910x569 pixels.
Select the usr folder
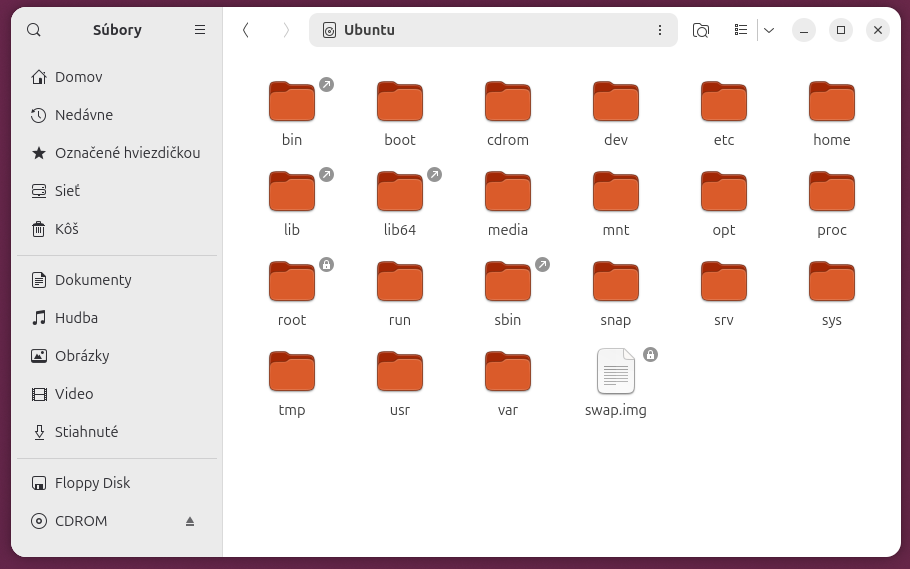pos(400,372)
